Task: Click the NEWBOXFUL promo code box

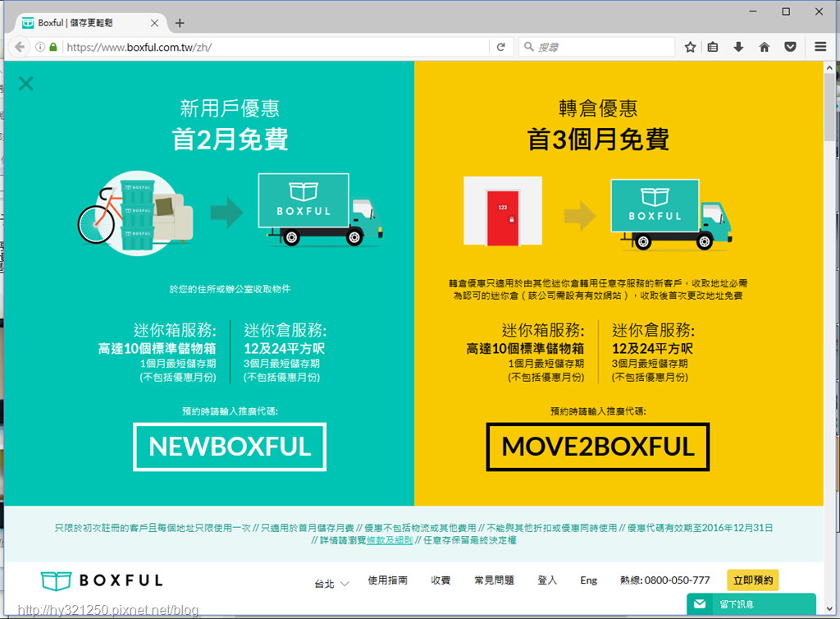Action: (230, 447)
